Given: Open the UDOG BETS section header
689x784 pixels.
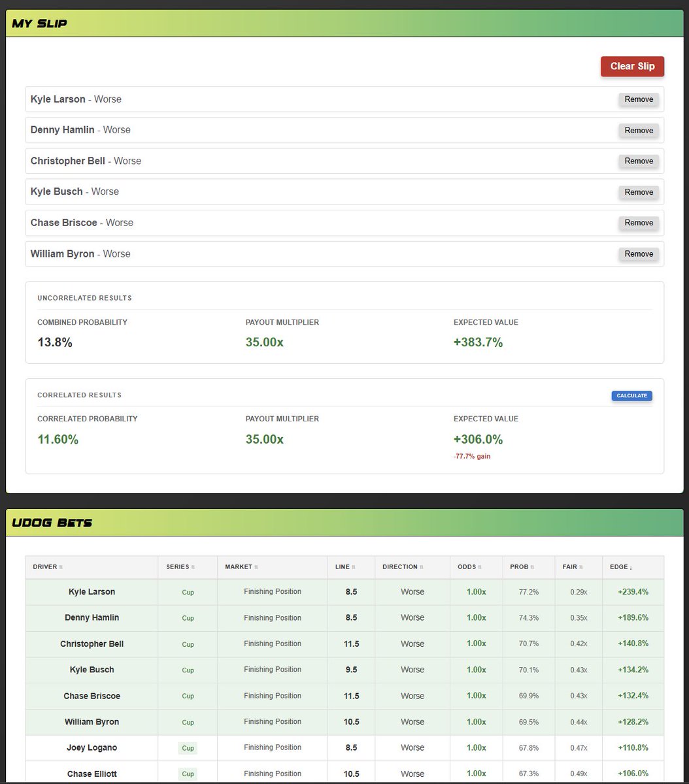Looking at the screenshot, I should click(344, 522).
